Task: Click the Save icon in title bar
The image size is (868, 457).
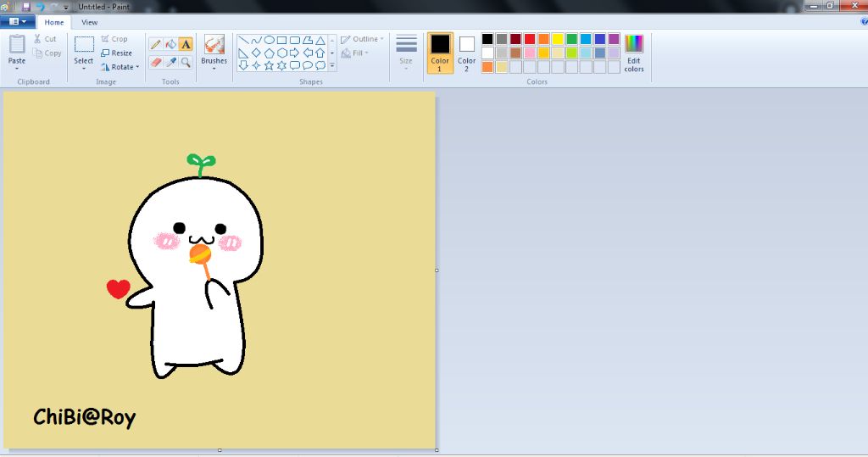Action: [x=26, y=7]
